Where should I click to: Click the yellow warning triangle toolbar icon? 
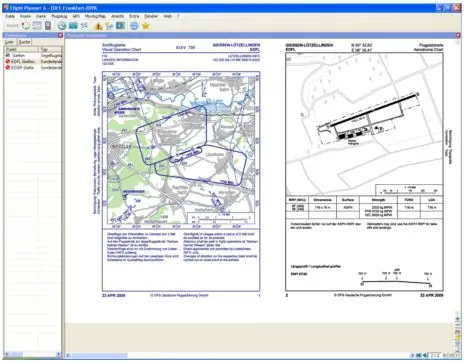coord(98,26)
